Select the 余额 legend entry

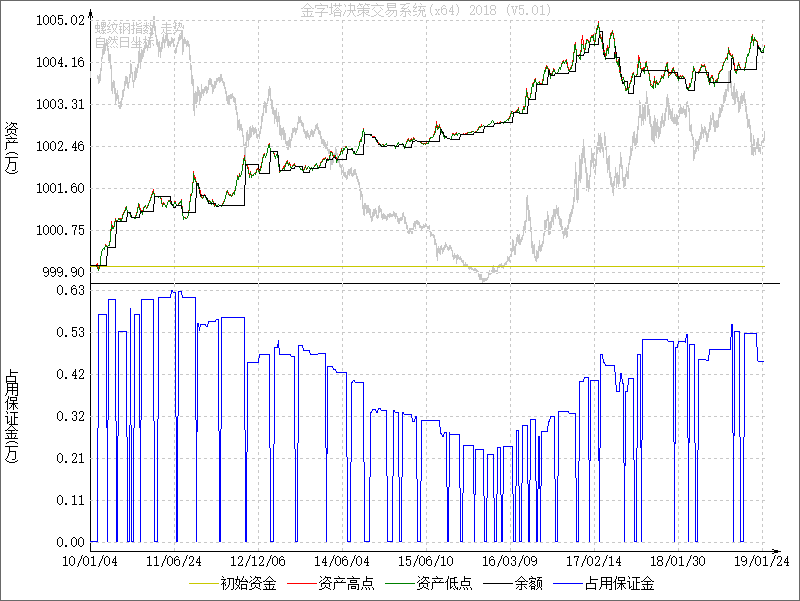click(527, 583)
